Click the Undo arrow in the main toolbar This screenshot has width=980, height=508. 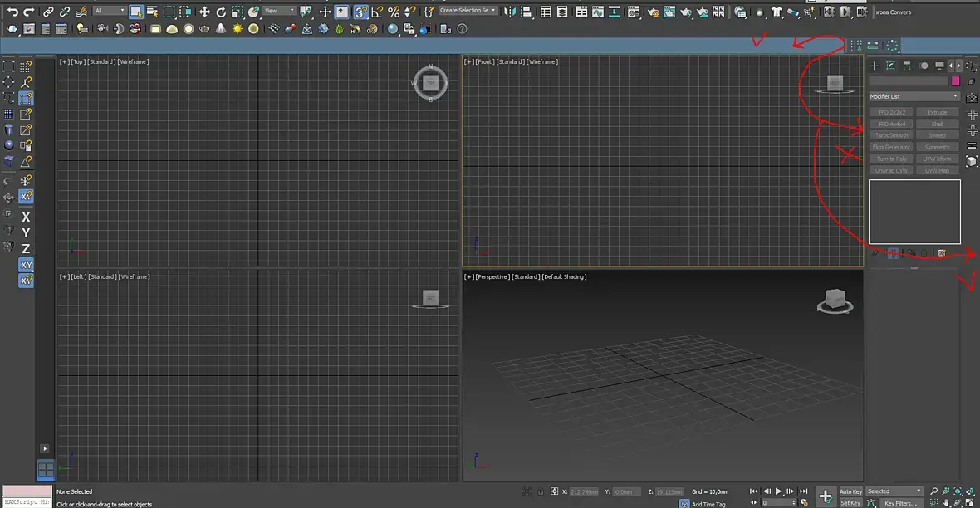(x=12, y=12)
